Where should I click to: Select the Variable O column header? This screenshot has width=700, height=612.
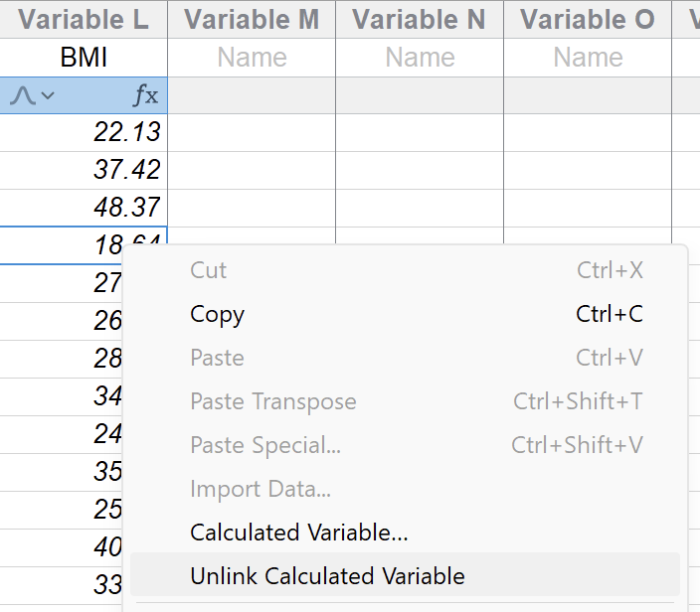[x=588, y=19]
